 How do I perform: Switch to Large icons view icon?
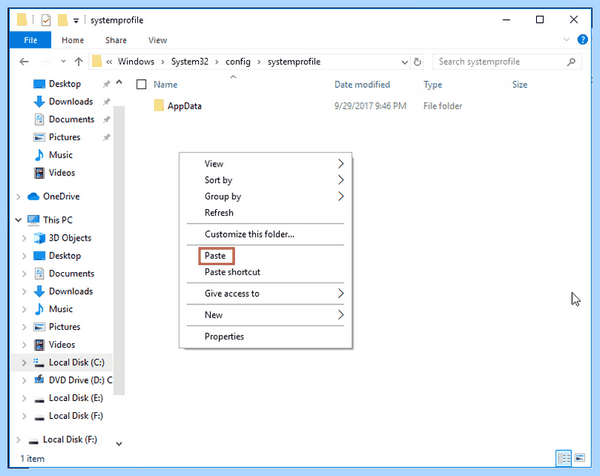[580, 458]
